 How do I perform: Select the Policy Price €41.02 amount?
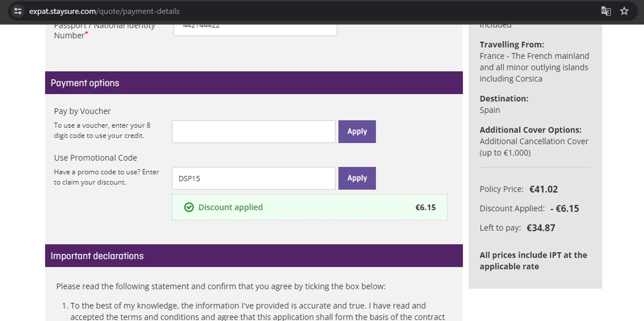(543, 189)
